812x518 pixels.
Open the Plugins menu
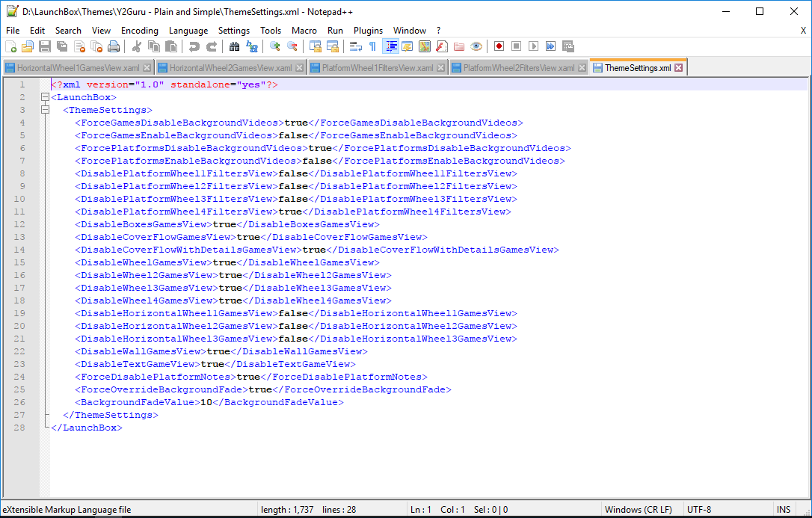[x=368, y=31]
